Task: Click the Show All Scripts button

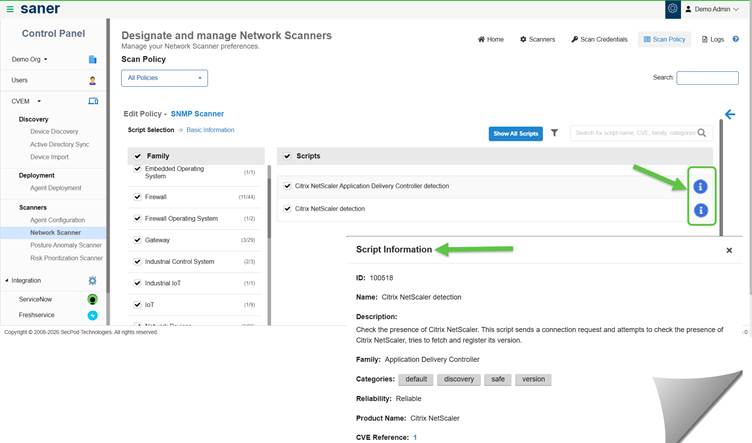Action: pos(516,133)
